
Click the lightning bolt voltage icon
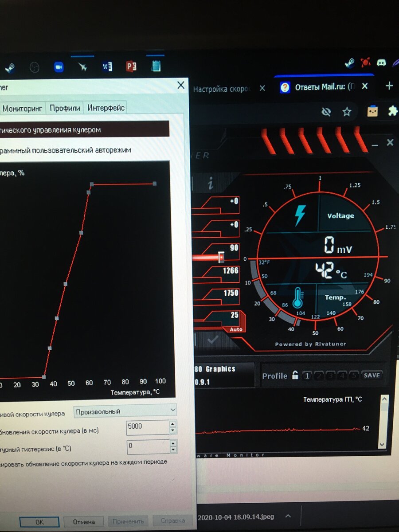[x=300, y=215]
